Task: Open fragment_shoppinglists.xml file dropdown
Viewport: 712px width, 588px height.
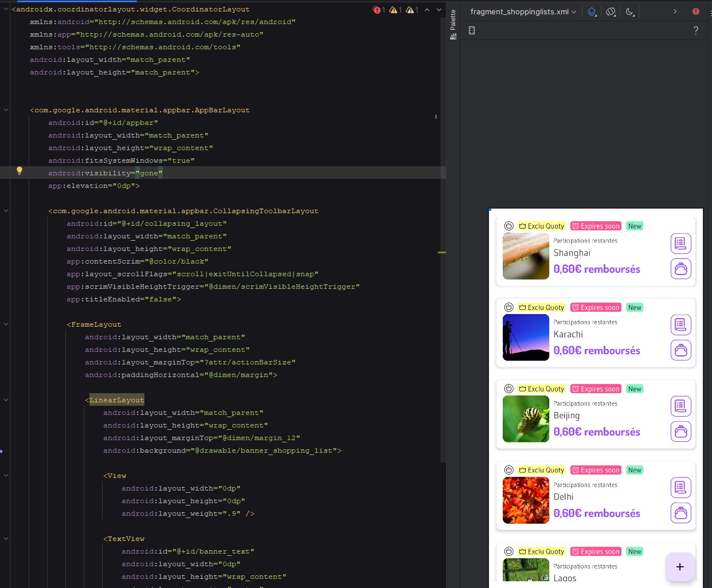Action: click(x=523, y=12)
